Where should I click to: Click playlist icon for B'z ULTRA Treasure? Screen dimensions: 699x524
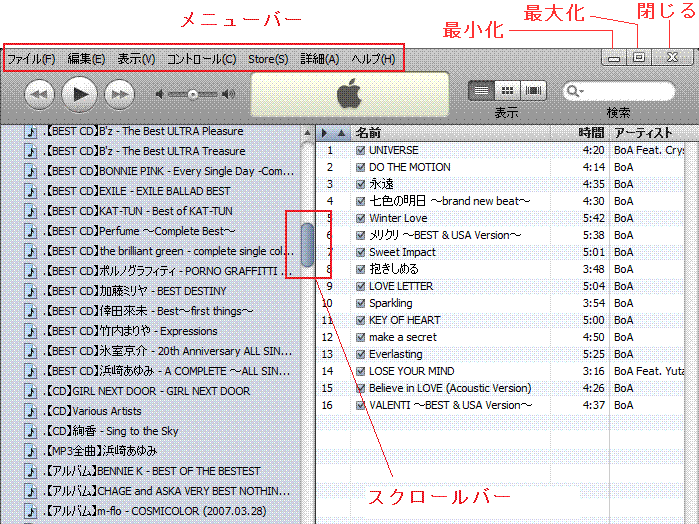pyautogui.click(x=31, y=152)
